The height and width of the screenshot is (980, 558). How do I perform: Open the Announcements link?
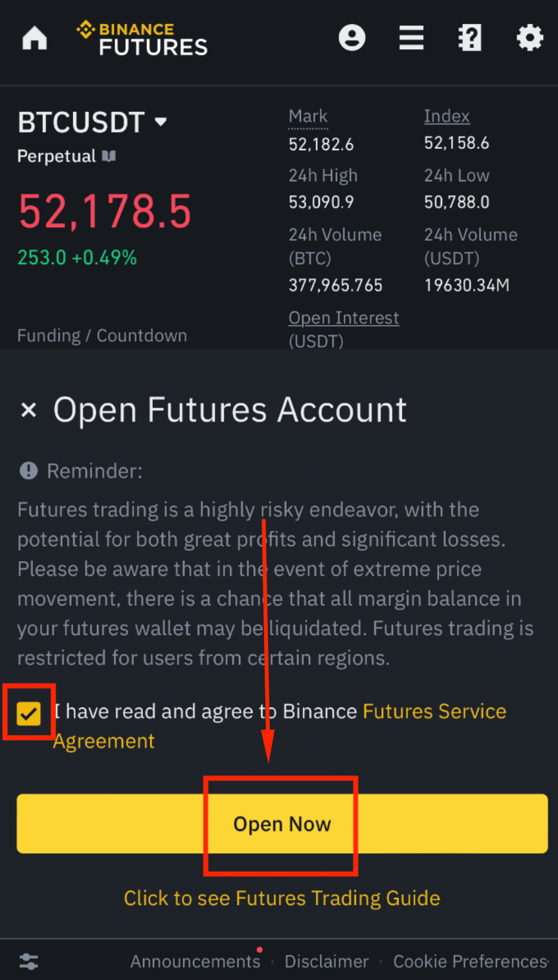[x=195, y=961]
